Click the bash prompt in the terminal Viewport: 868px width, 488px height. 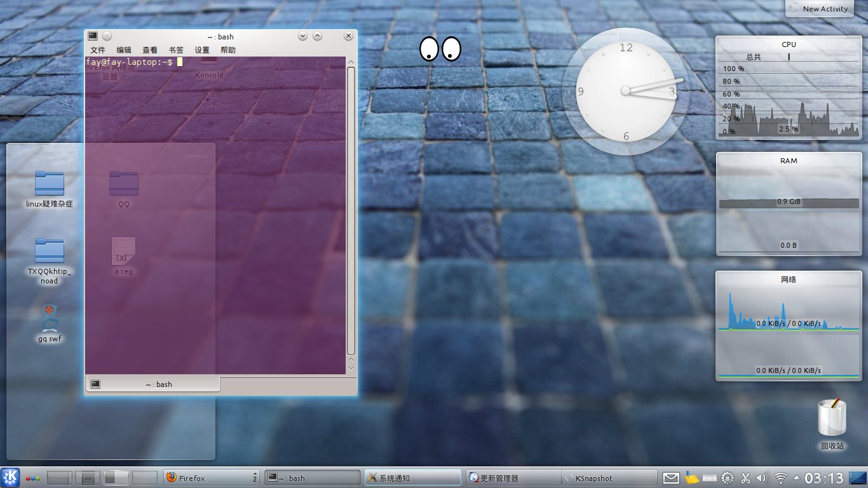click(x=129, y=62)
